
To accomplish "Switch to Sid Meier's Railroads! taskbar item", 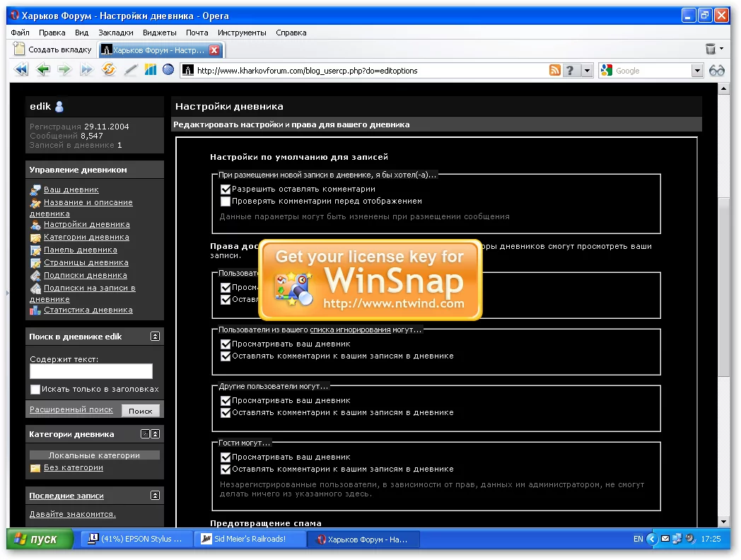I will click(x=250, y=539).
